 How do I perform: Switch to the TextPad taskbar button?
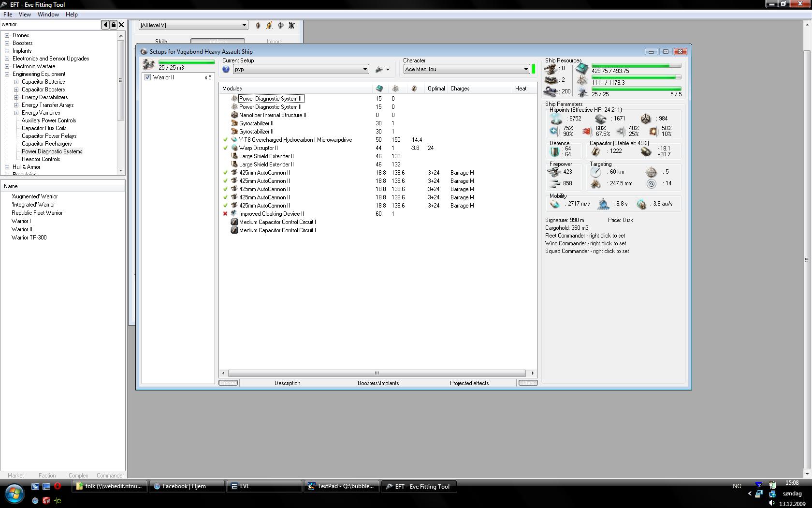click(341, 486)
